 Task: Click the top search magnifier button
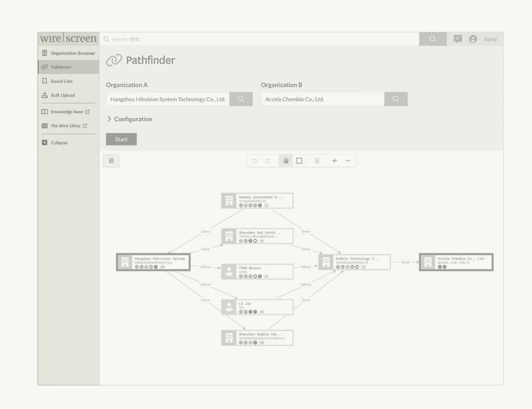coord(432,39)
